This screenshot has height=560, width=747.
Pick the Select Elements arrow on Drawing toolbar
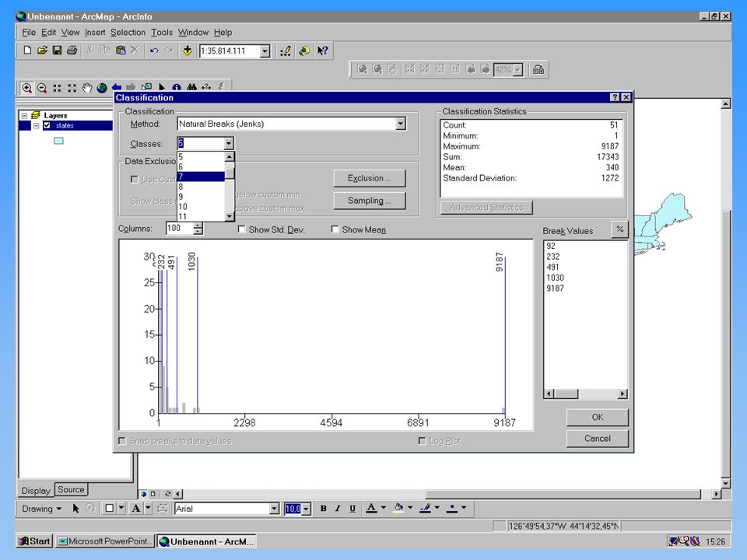click(x=75, y=509)
